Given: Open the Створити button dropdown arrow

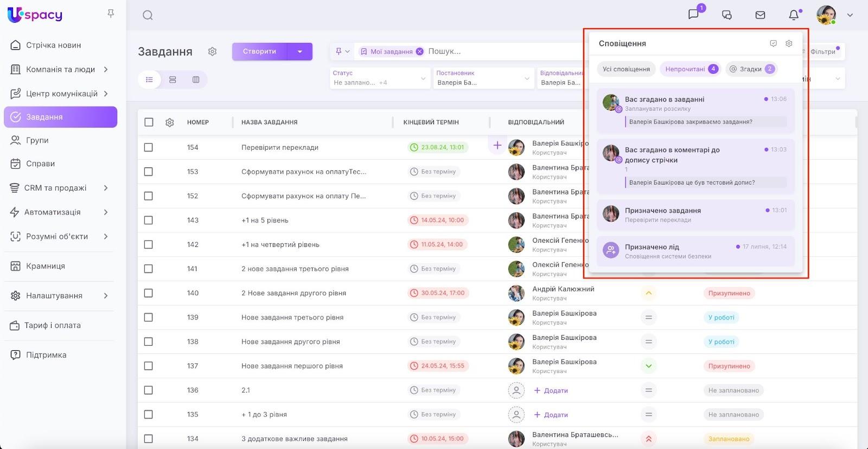Looking at the screenshot, I should (x=300, y=52).
